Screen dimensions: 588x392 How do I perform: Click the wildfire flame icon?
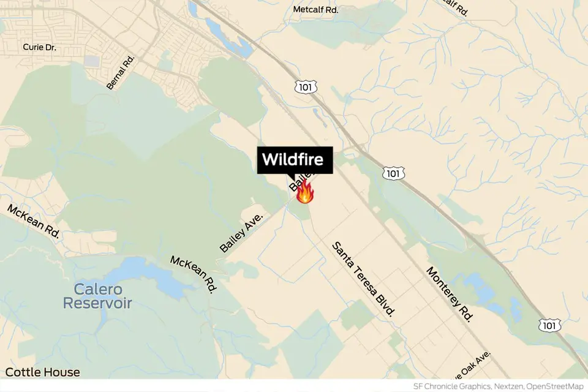(305, 191)
